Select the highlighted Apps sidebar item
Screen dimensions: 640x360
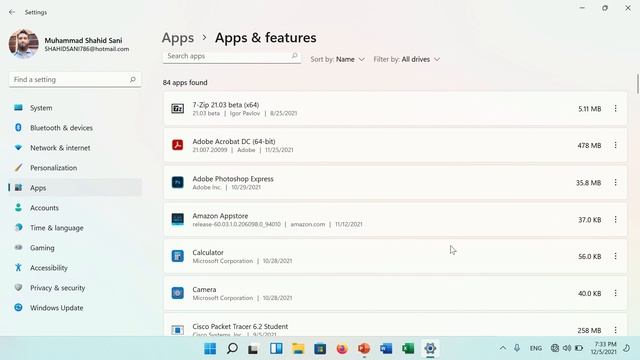point(75,188)
